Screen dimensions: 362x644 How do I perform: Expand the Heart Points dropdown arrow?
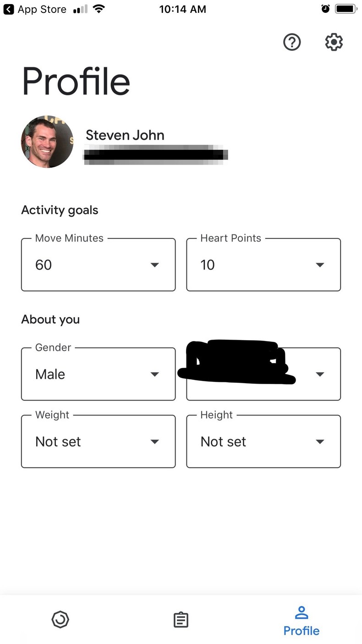pyautogui.click(x=320, y=265)
